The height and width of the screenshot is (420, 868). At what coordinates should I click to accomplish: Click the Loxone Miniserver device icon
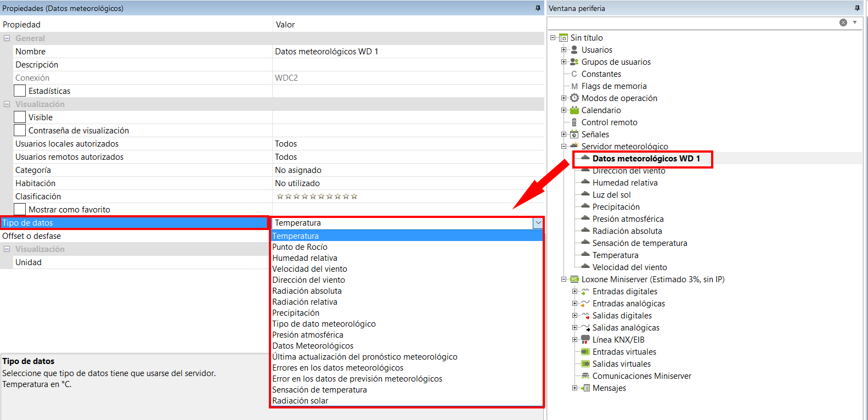click(574, 279)
